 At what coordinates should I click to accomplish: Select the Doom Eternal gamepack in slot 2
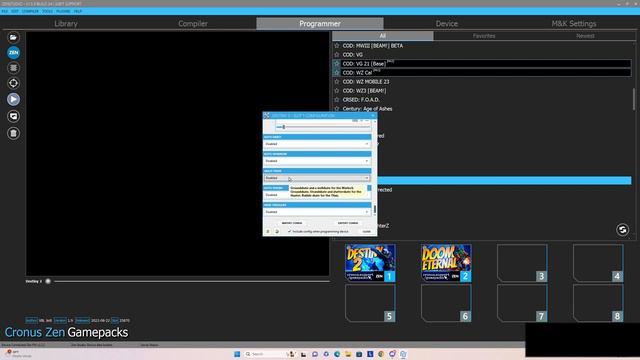[446, 263]
